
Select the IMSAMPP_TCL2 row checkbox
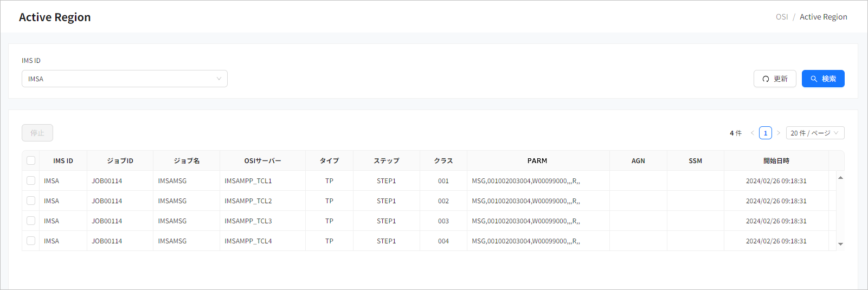point(31,201)
